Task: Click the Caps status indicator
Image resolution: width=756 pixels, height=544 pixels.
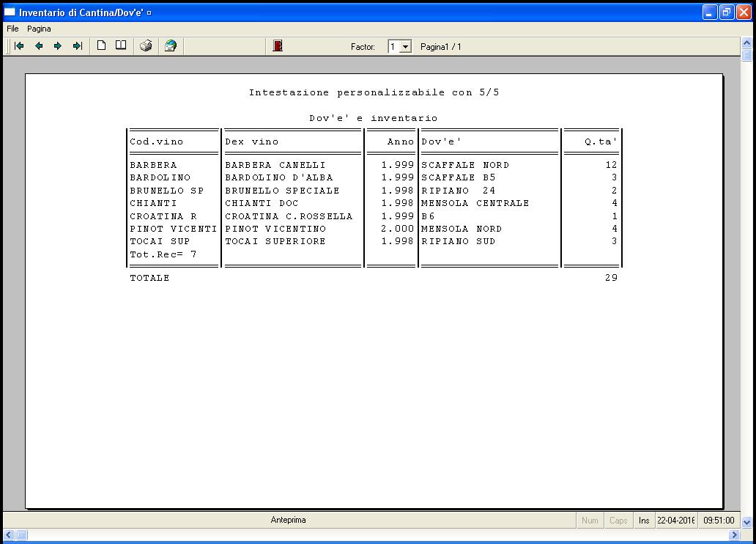Action: [x=618, y=521]
